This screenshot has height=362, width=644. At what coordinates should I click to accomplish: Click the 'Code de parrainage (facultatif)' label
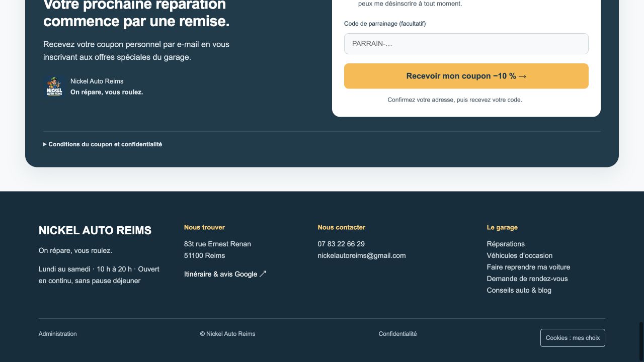(x=385, y=24)
